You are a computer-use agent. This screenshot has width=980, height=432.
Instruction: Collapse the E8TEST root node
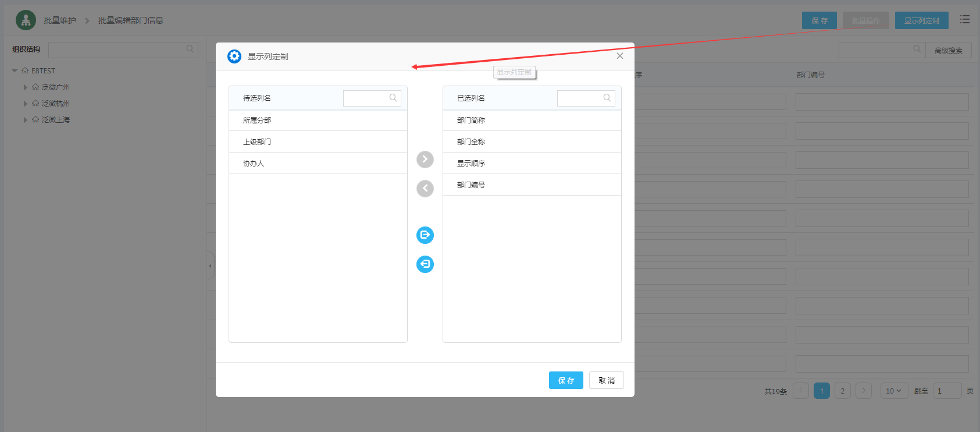(x=15, y=71)
